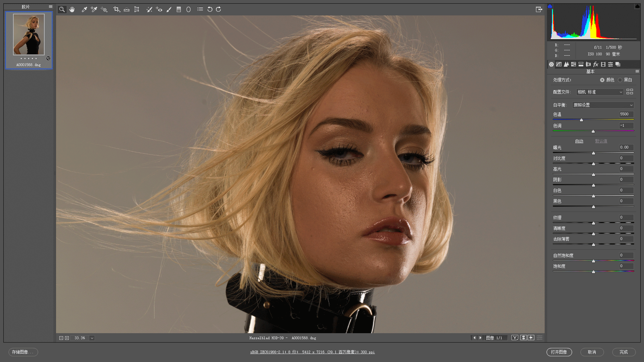Activate the Straighten level tool

(126, 9)
